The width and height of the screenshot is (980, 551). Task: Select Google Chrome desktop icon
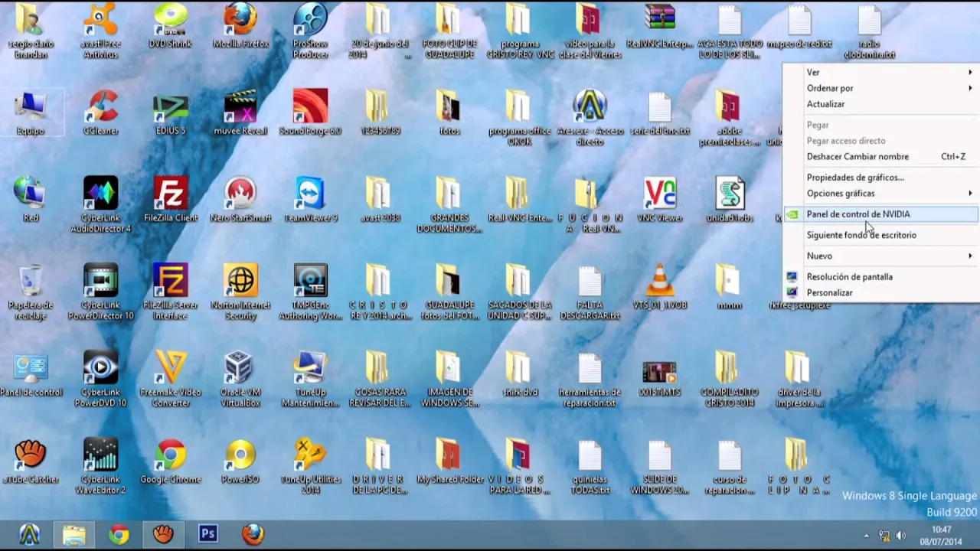(x=171, y=461)
